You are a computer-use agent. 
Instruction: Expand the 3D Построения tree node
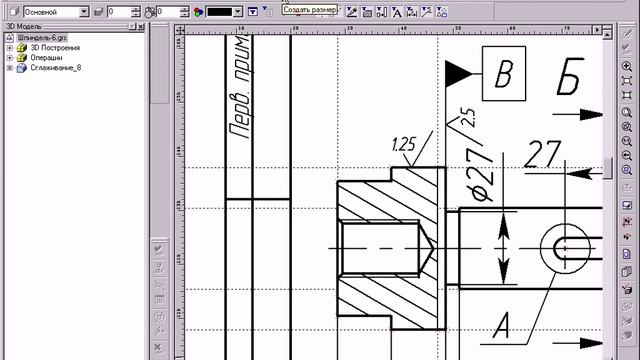[9, 48]
